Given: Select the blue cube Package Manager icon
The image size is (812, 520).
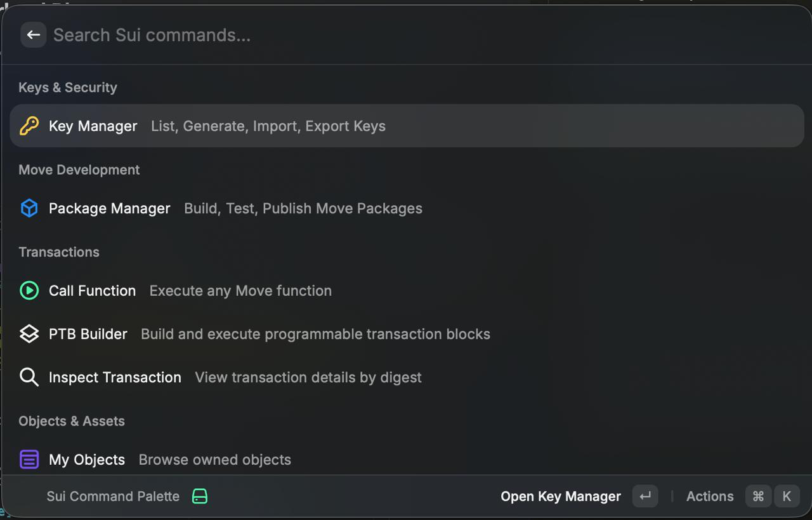Looking at the screenshot, I should pyautogui.click(x=29, y=208).
